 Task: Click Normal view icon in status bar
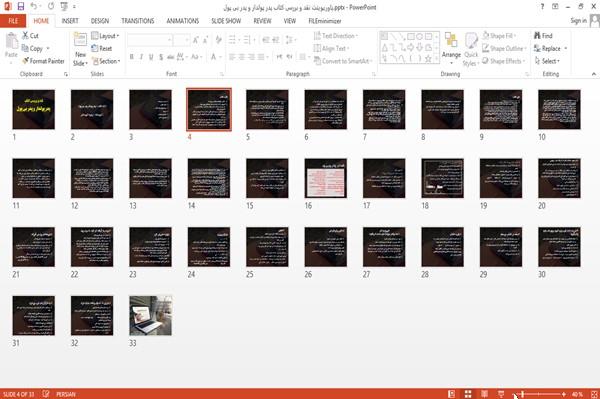pyautogui.click(x=452, y=394)
